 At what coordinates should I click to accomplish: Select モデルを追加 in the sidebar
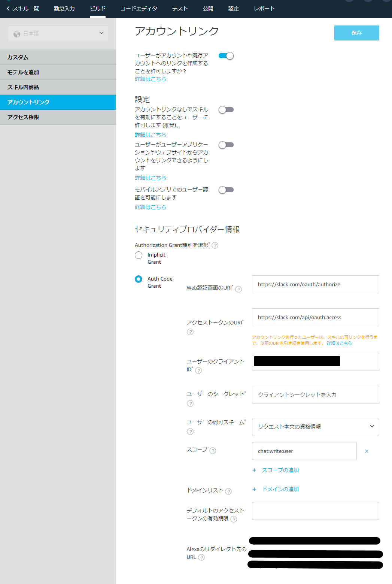pos(58,72)
